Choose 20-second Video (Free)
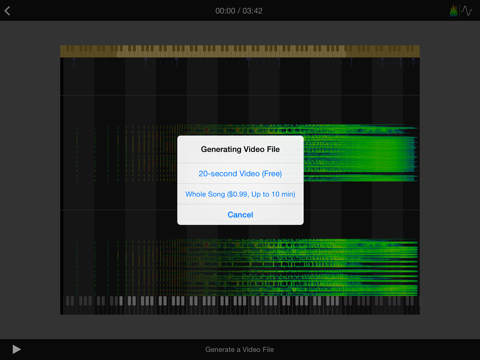 coord(240,173)
